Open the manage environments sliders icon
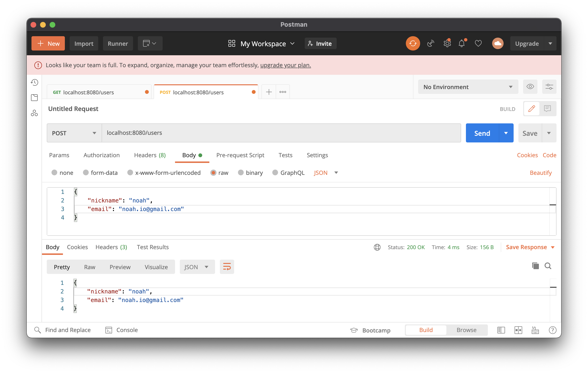588x373 pixels. click(x=549, y=87)
